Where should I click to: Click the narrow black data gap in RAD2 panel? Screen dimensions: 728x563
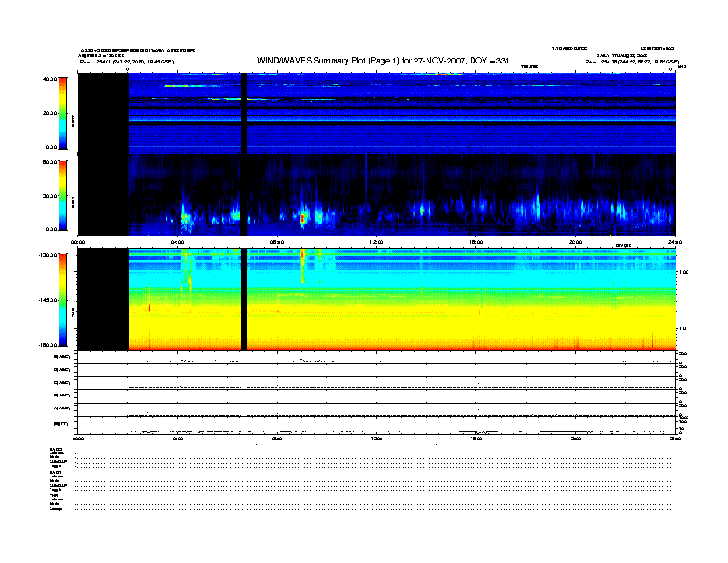pos(244,113)
